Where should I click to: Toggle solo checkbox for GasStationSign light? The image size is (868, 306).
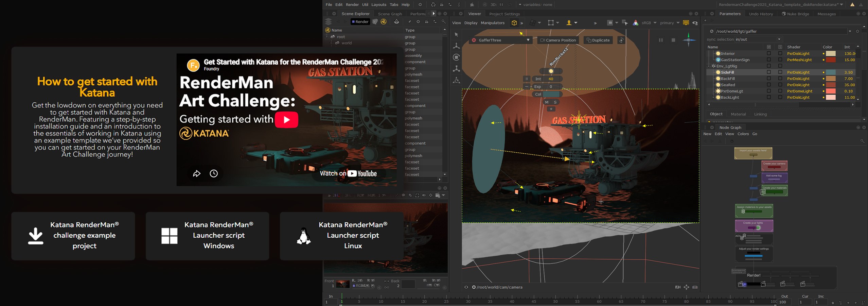point(780,60)
